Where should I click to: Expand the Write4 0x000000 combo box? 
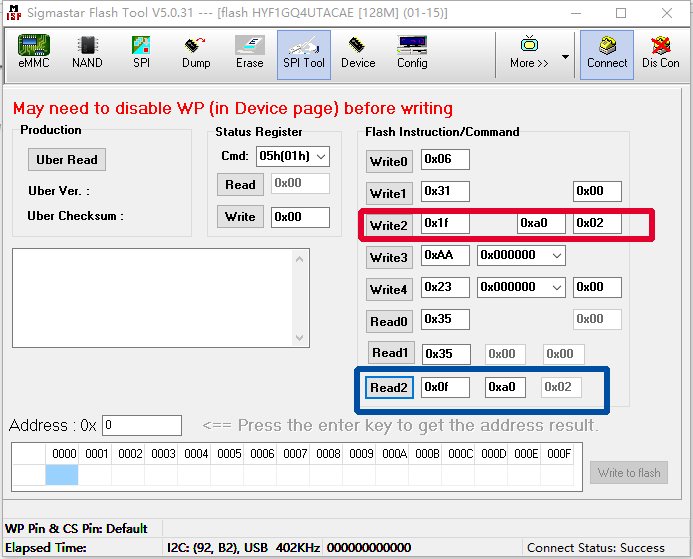[557, 288]
